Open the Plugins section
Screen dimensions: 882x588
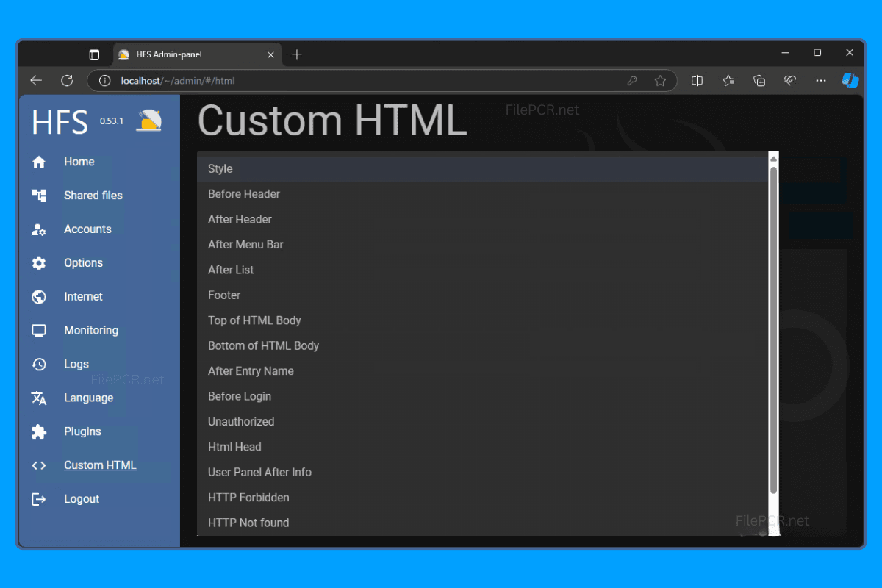click(82, 432)
